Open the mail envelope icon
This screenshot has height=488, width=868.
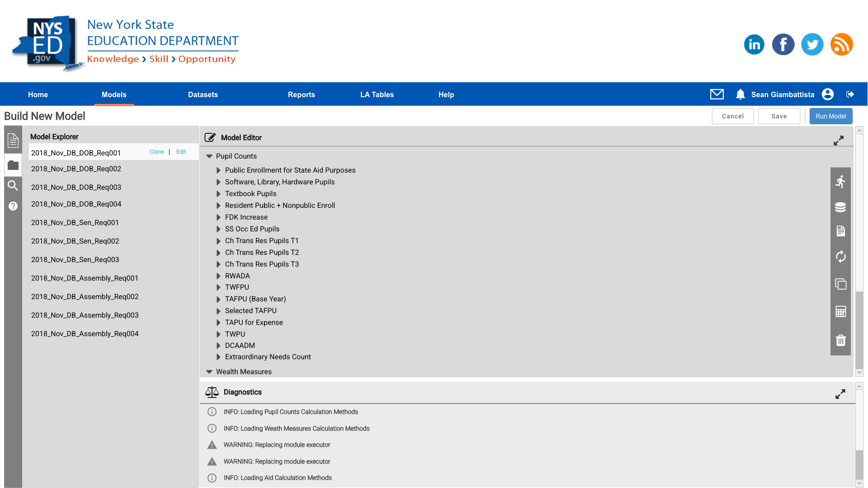coord(717,94)
